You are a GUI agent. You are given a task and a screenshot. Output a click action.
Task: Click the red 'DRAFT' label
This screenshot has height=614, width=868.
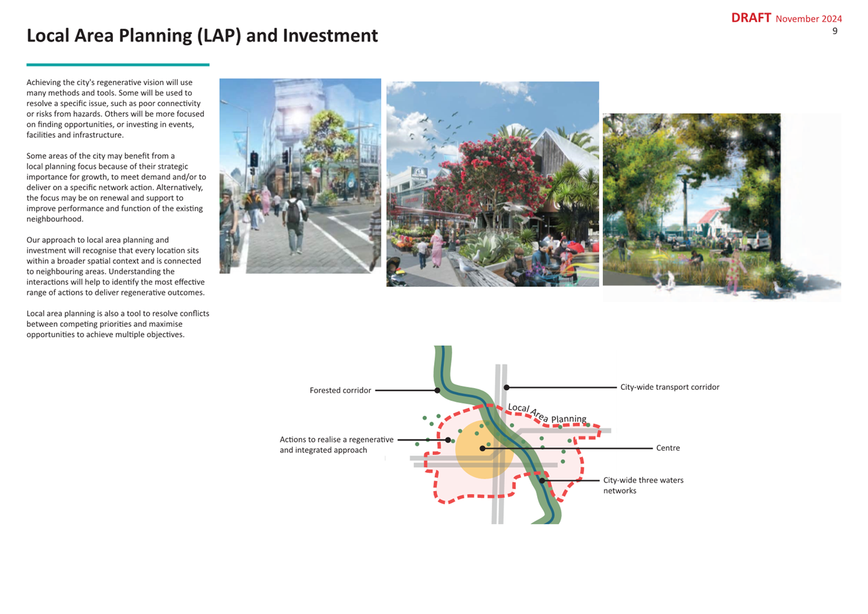pyautogui.click(x=751, y=18)
